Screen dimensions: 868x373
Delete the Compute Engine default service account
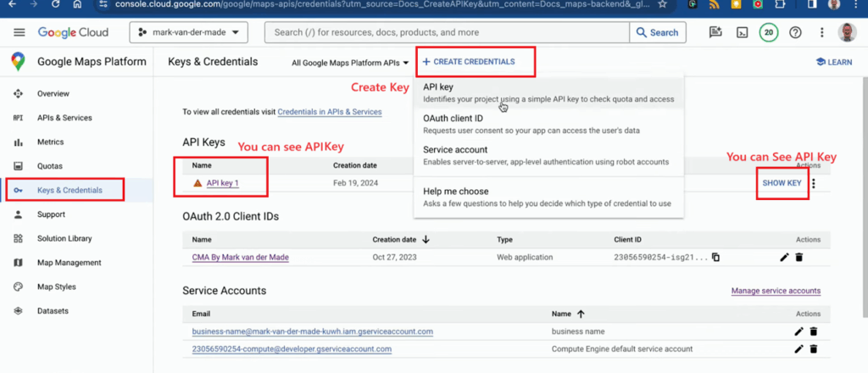tap(813, 348)
